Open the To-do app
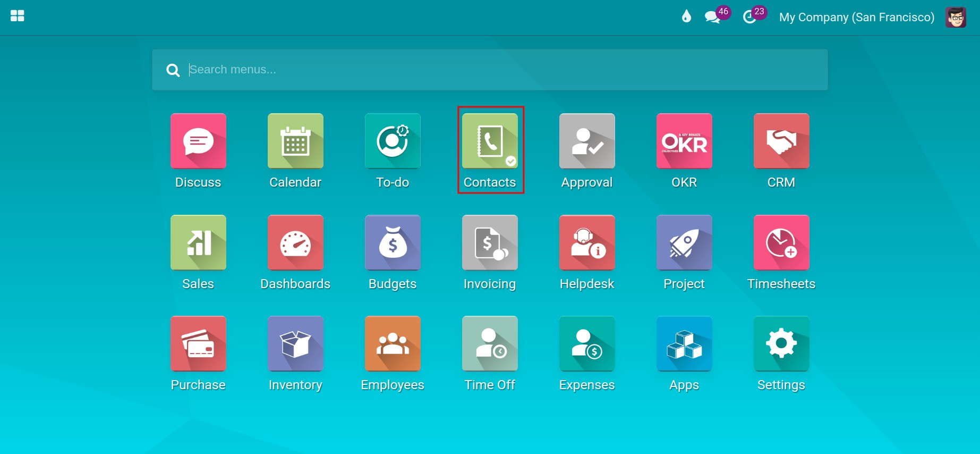Viewport: 980px width, 454px height. click(393, 141)
